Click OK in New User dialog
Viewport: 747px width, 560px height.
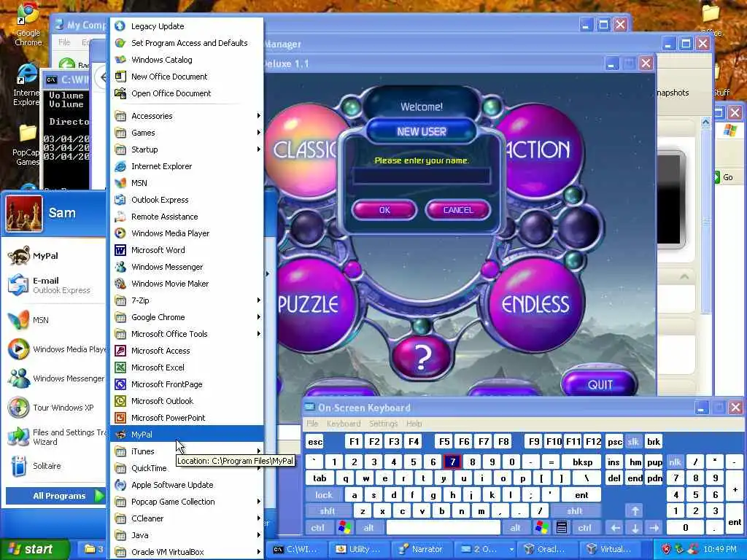coord(384,210)
